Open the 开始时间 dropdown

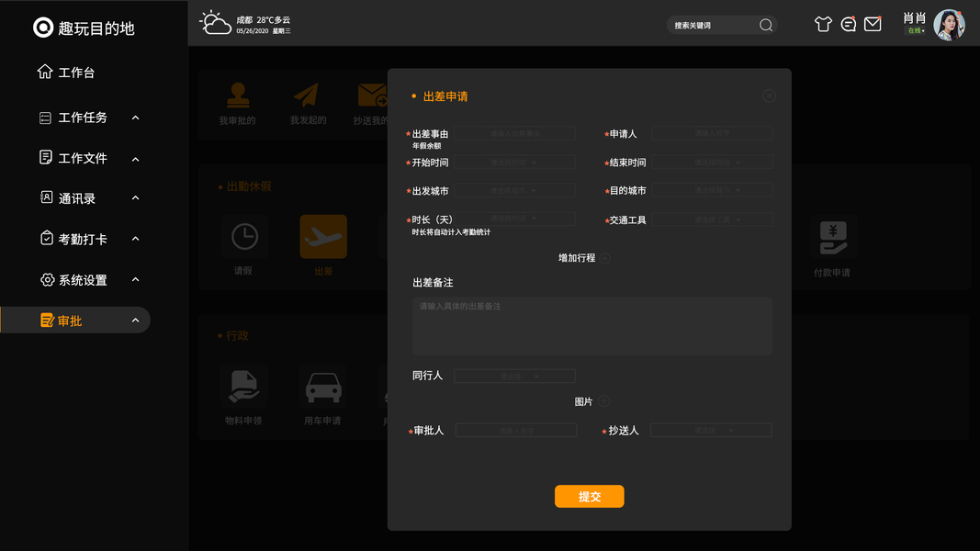click(x=514, y=163)
